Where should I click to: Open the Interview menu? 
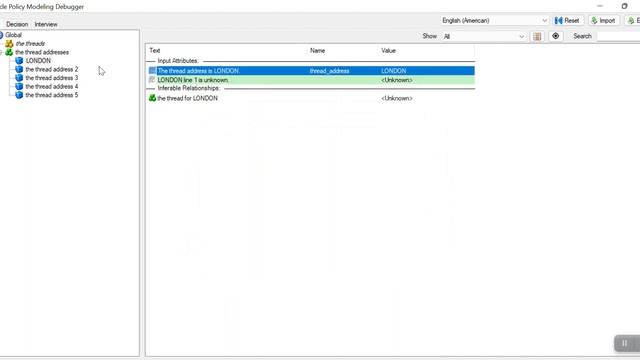[46, 24]
